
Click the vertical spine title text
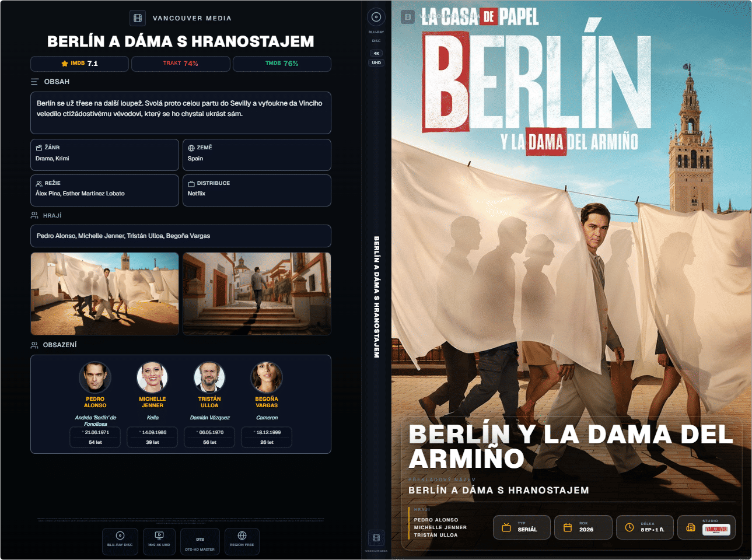(x=376, y=297)
